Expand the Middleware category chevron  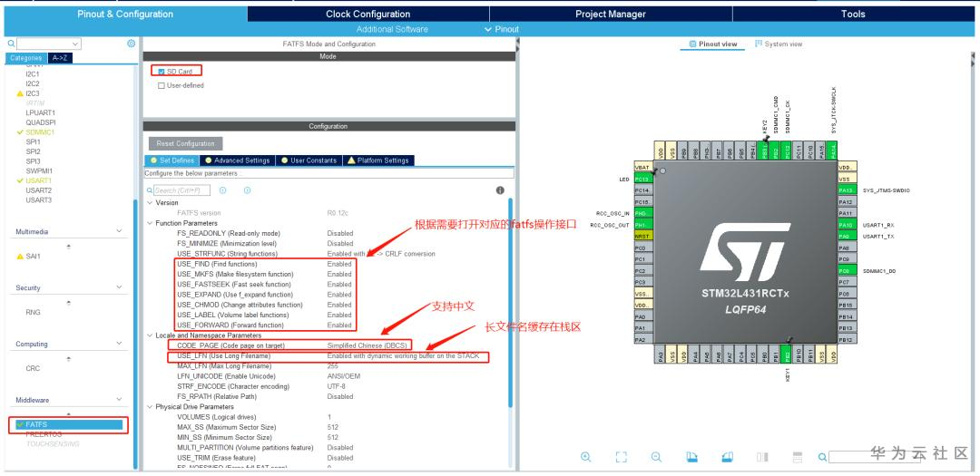click(x=120, y=400)
